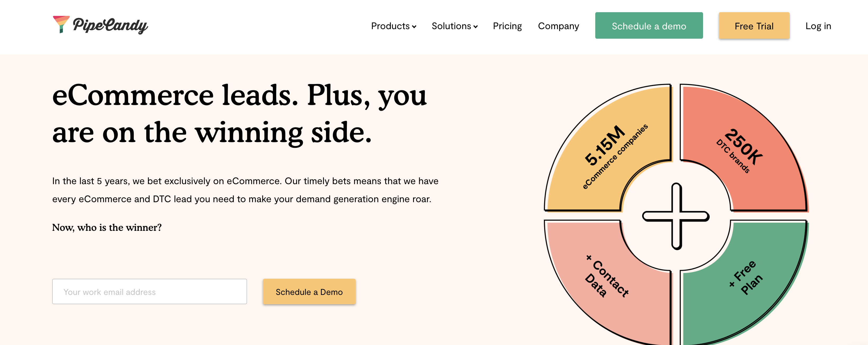Open the Company nav link
The width and height of the screenshot is (868, 345).
pos(558,26)
